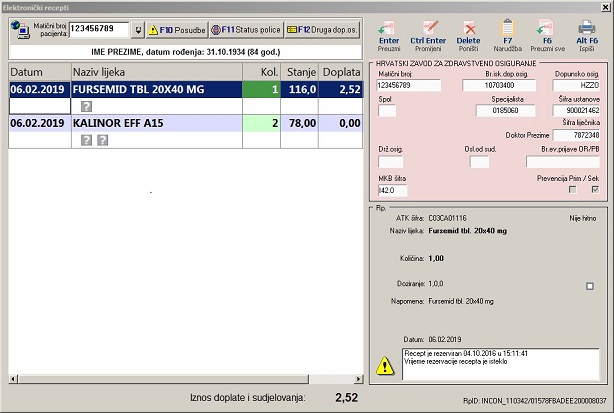Screen dimensions: 614x413
Task: Open the F10 Posudbe button
Action: tap(177, 30)
